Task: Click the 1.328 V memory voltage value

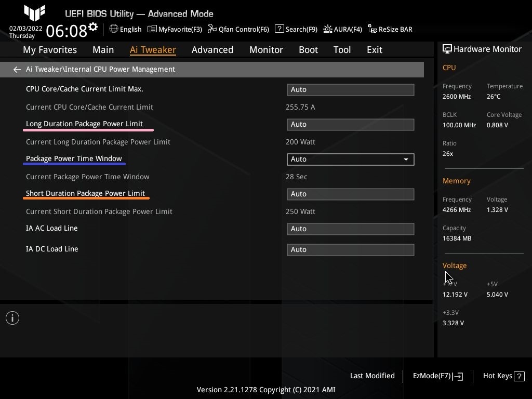Action: (497, 210)
